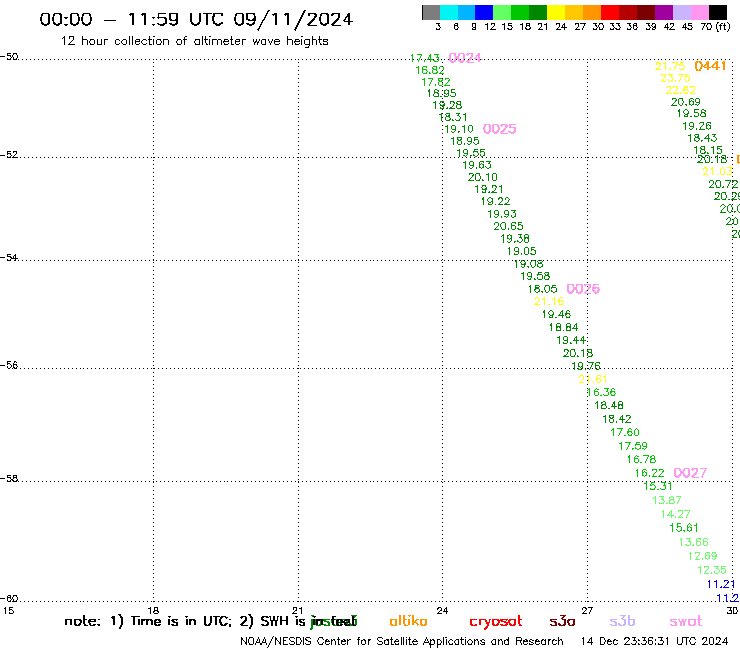
Task: Click the longitude axis label 18
Action: (153, 610)
